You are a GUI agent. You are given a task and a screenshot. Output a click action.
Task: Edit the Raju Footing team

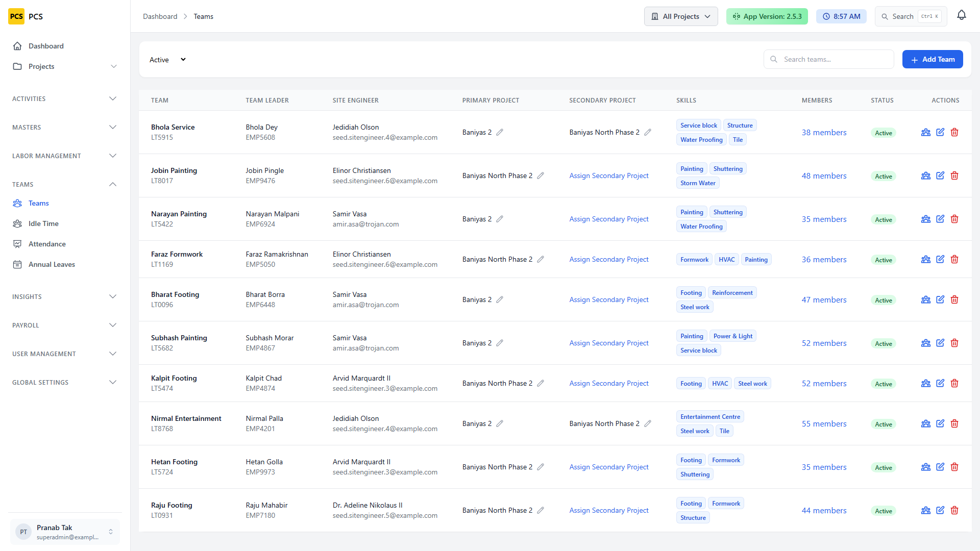click(940, 510)
